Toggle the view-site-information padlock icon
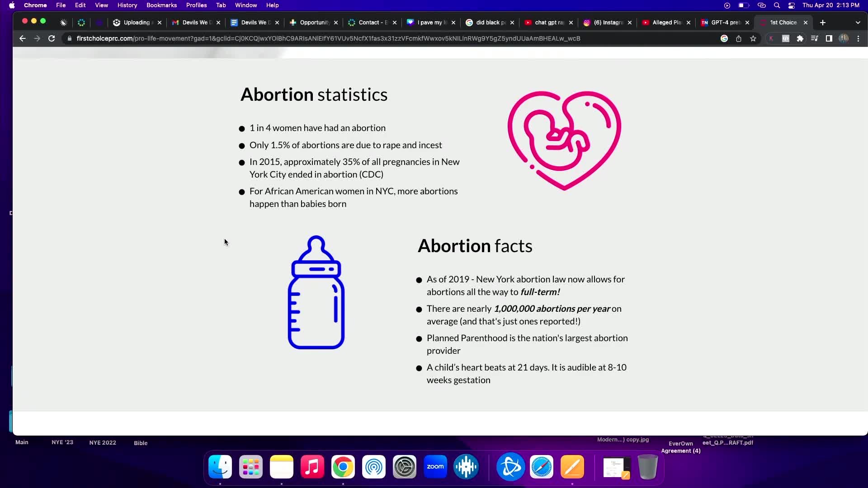The image size is (868, 488). click(69, 39)
